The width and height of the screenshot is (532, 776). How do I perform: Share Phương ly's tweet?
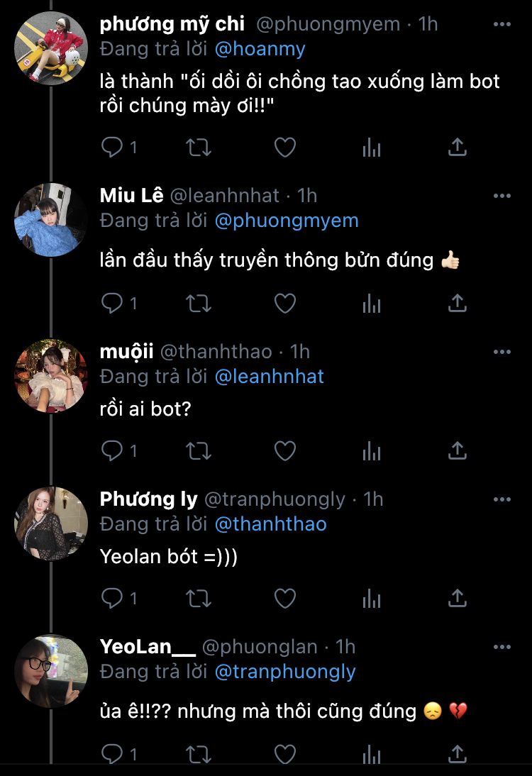click(458, 599)
